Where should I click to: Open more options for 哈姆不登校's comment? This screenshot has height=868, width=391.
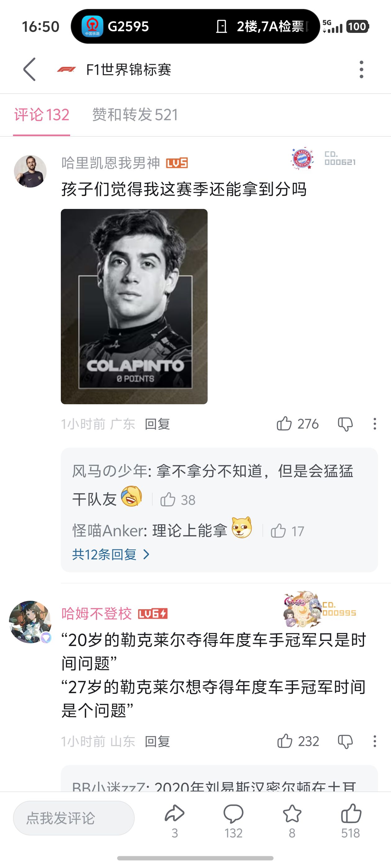click(375, 741)
